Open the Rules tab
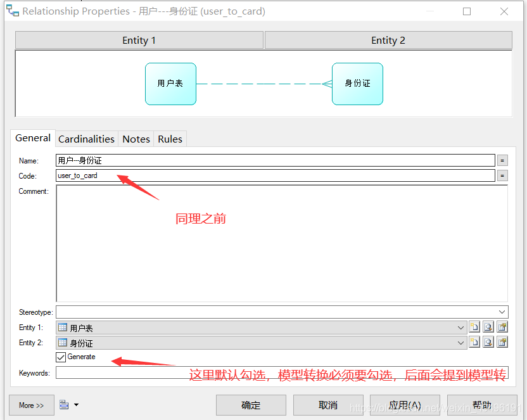The image size is (527, 420). [170, 139]
